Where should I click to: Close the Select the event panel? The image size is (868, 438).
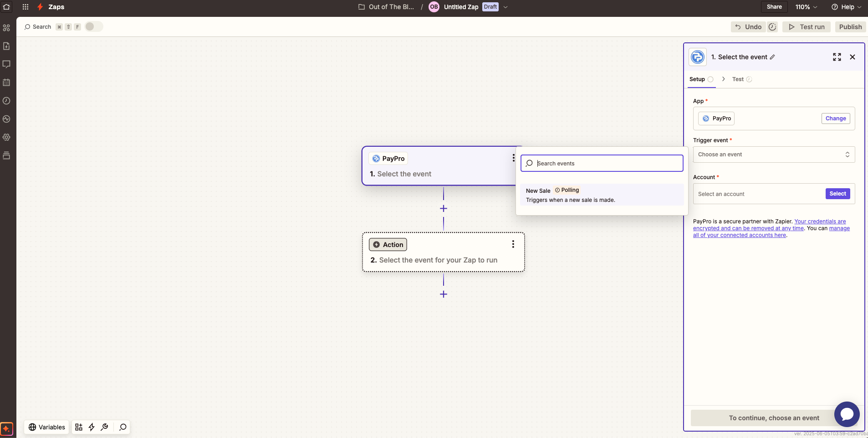(x=853, y=57)
